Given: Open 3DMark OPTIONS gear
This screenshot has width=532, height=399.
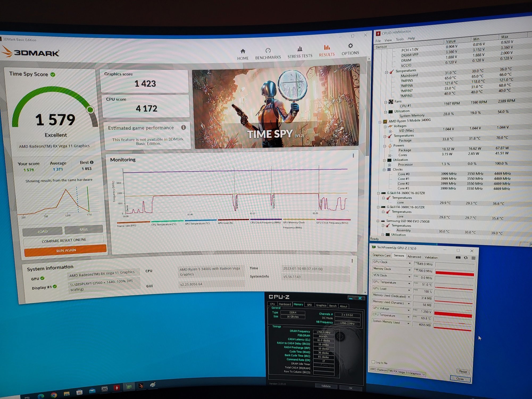Looking at the screenshot, I should point(350,49).
